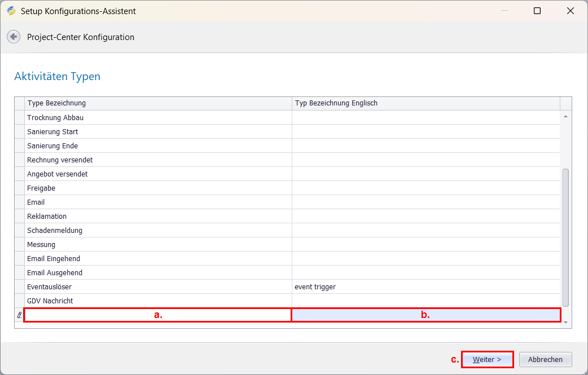Viewport: 588px width, 375px height.
Task: Click the app logo in title bar
Action: pyautogui.click(x=11, y=11)
